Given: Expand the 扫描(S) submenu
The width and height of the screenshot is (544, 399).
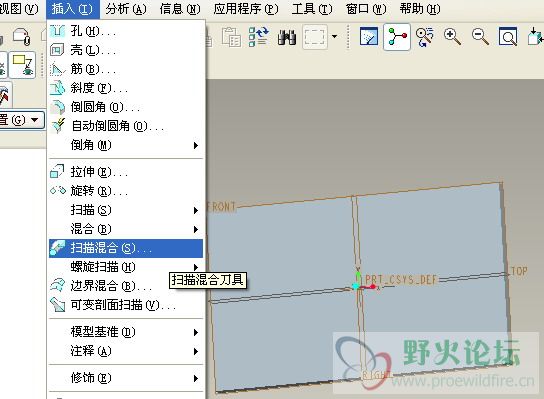Looking at the screenshot, I should point(126,210).
